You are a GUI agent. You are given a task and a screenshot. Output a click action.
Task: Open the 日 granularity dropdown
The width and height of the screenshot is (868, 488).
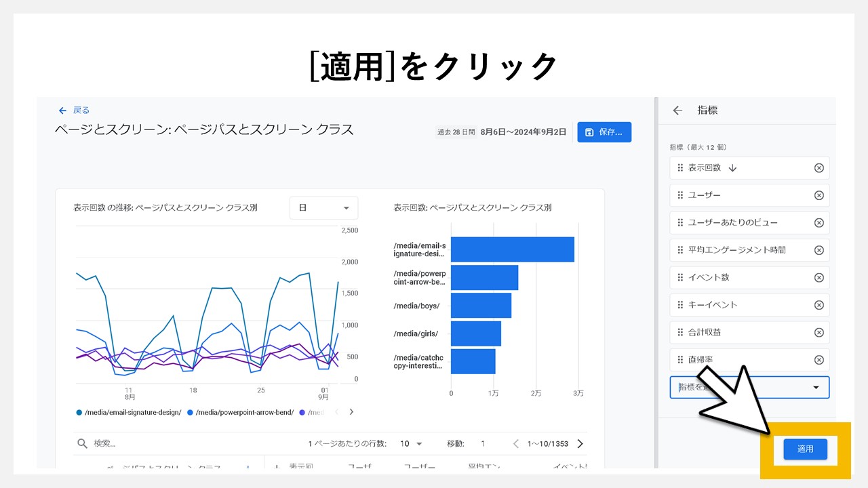[323, 208]
